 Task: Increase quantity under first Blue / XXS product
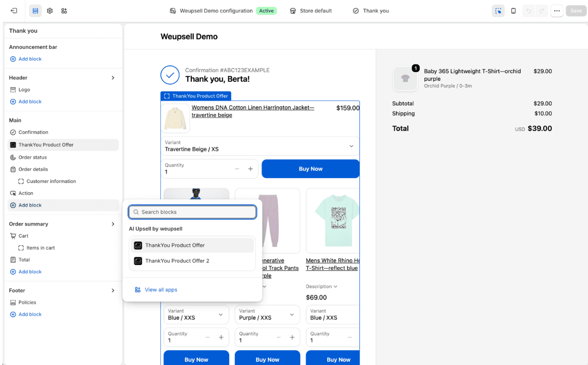[x=221, y=337]
